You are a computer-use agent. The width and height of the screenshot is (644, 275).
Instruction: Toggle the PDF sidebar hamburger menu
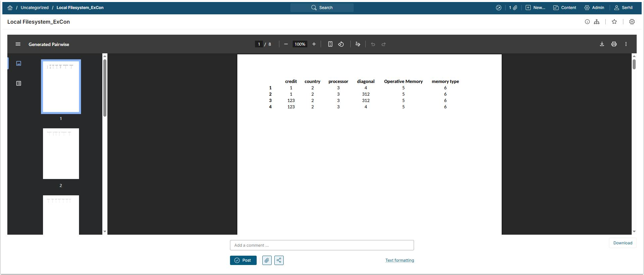point(18,44)
